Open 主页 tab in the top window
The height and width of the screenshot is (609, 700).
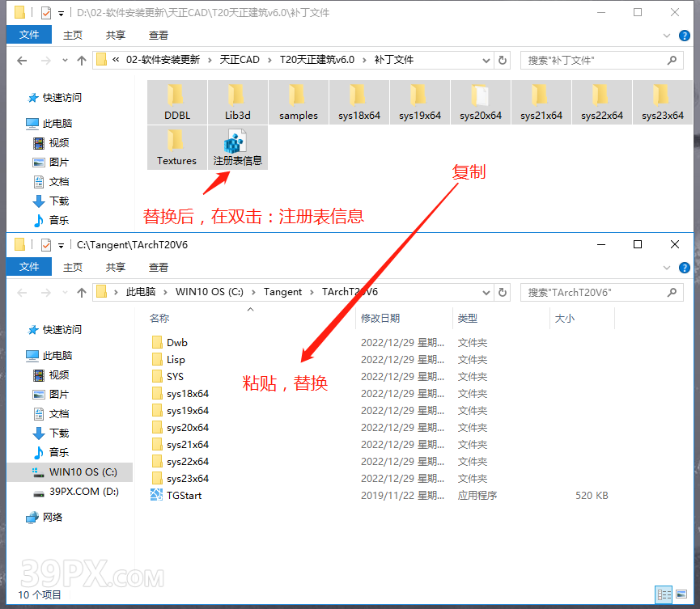pyautogui.click(x=73, y=36)
